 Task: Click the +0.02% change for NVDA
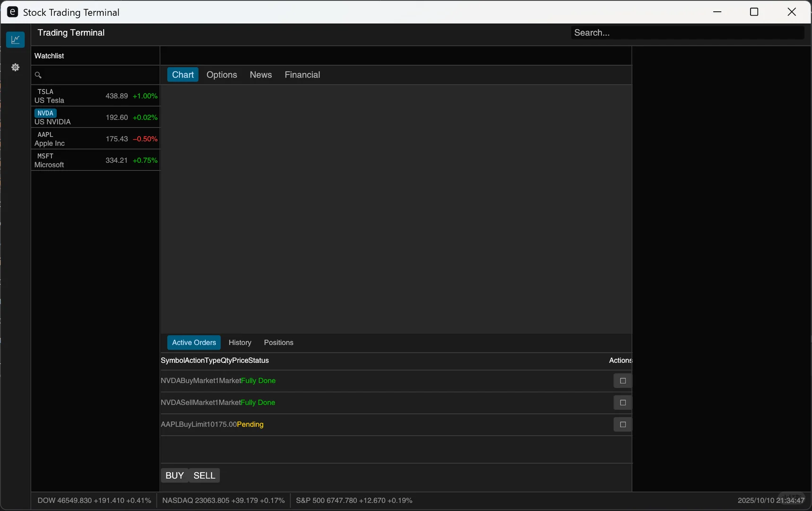tap(145, 117)
